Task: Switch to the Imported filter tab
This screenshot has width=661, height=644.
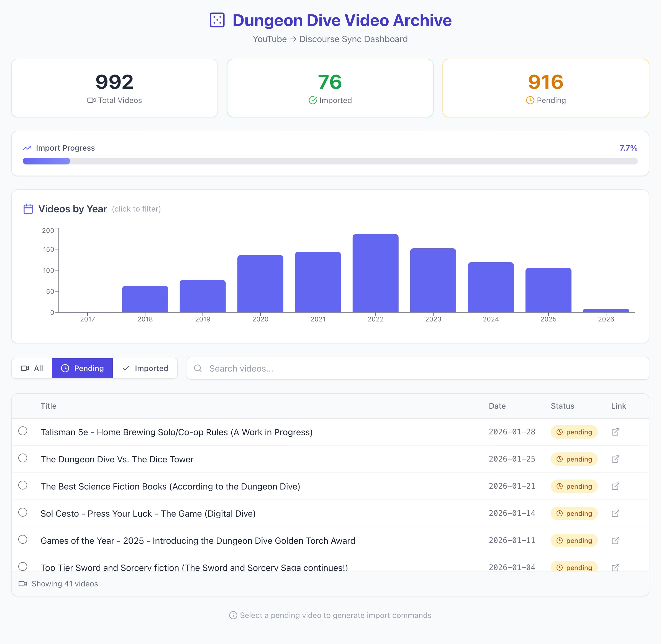Action: tap(145, 368)
